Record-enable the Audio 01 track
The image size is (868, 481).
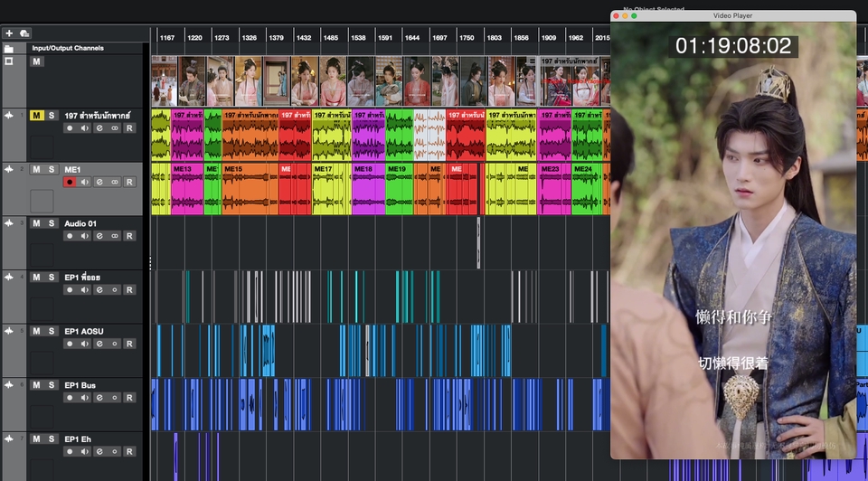[x=70, y=236]
